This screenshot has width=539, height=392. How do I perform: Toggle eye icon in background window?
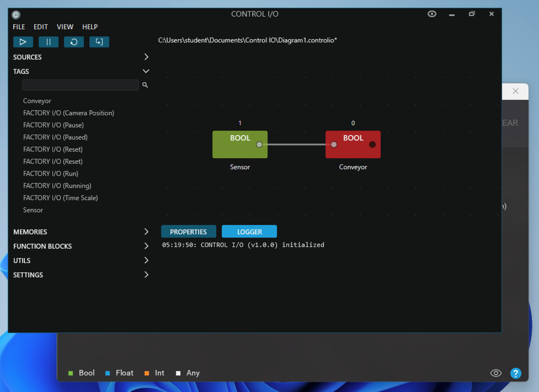pyautogui.click(x=495, y=373)
